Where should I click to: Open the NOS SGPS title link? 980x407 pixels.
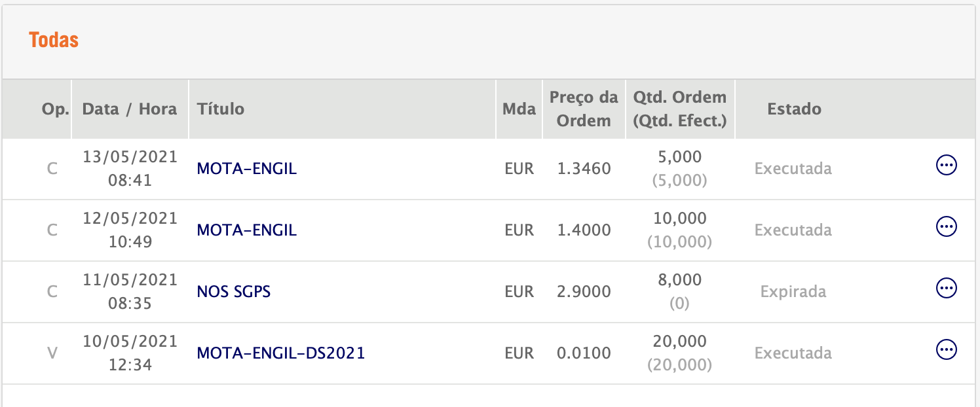(234, 292)
